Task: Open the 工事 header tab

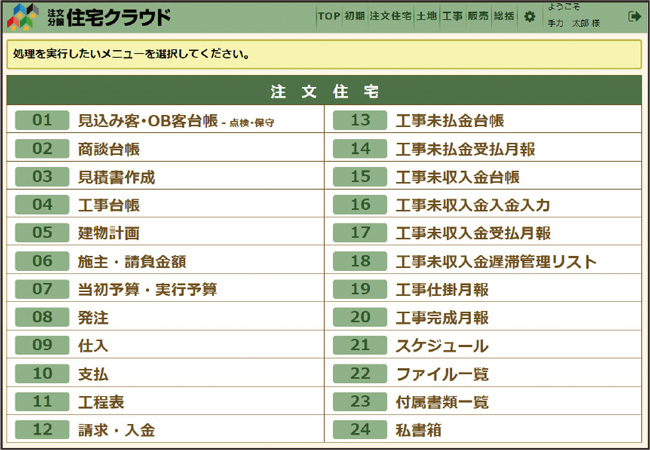Action: 452,16
